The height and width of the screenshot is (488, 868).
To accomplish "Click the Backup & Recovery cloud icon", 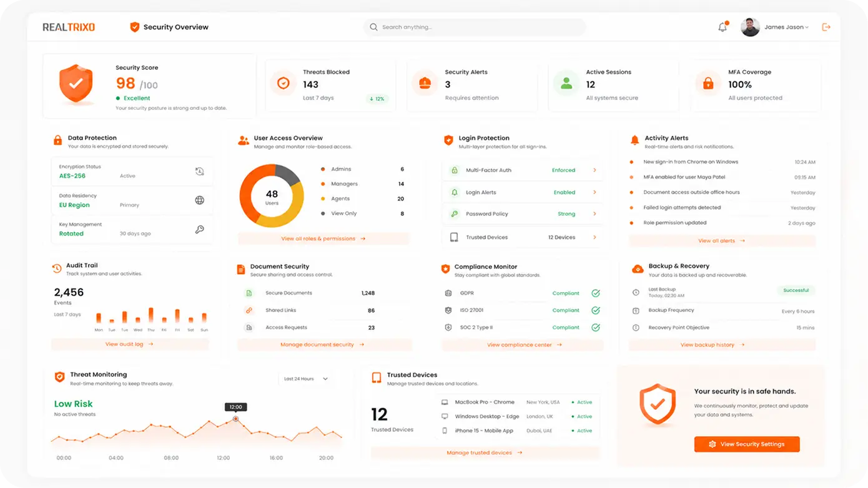I will pyautogui.click(x=638, y=269).
